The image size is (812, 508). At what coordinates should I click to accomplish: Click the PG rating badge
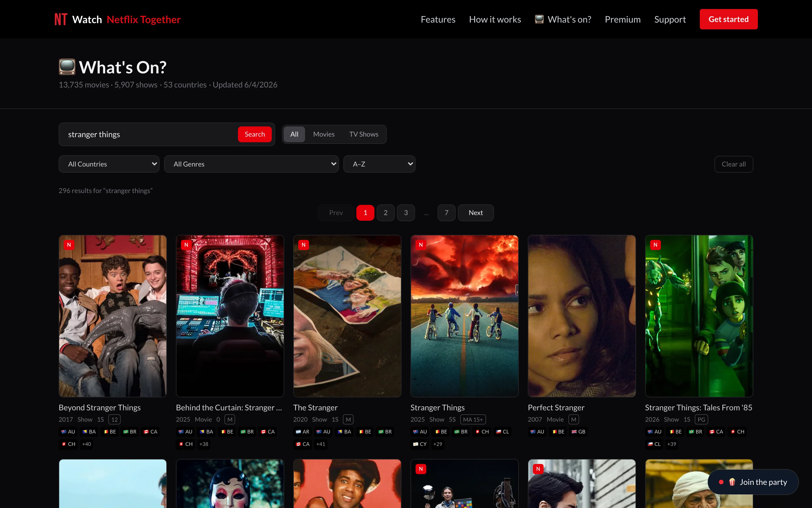pyautogui.click(x=701, y=420)
